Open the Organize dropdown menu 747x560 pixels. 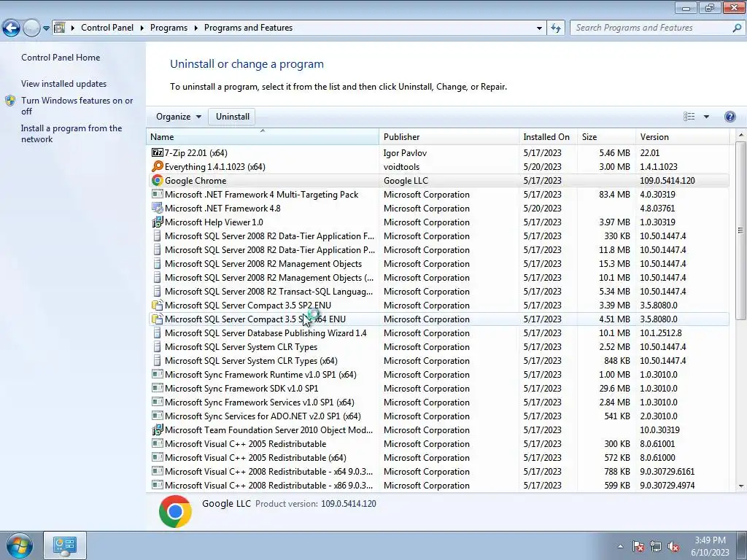(179, 117)
